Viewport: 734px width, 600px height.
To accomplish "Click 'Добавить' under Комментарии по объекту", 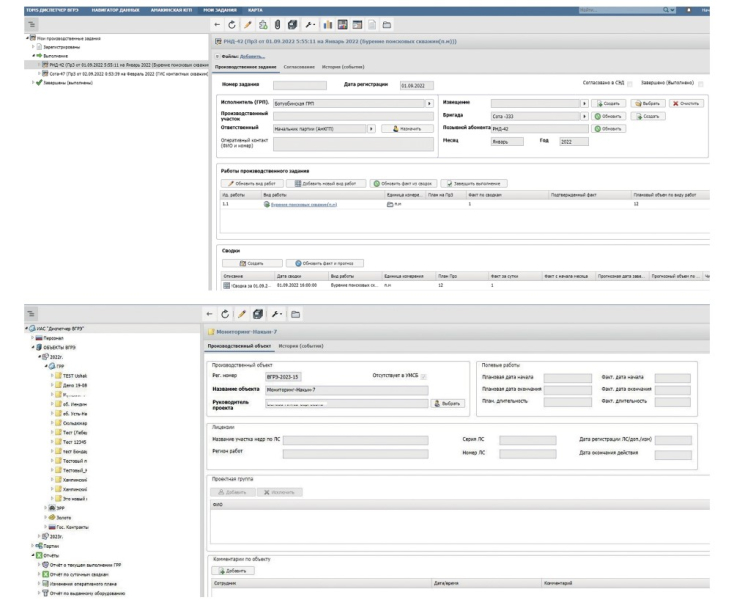I will 233,571.
